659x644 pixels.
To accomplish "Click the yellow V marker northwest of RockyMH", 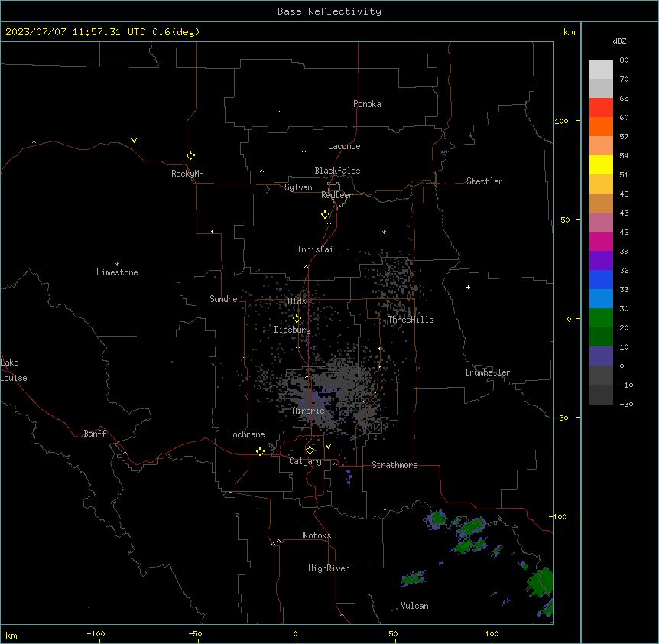I will click(134, 141).
